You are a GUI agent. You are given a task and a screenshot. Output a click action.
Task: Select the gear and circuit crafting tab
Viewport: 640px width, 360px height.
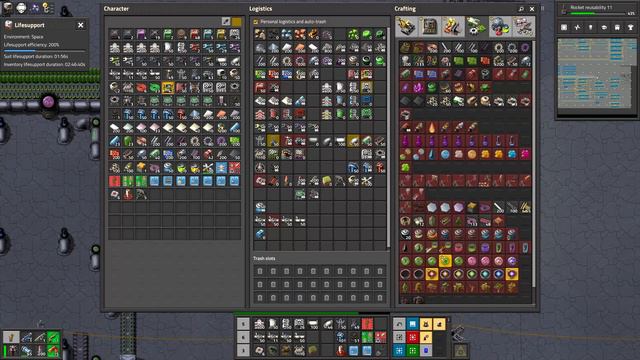[x=476, y=27]
